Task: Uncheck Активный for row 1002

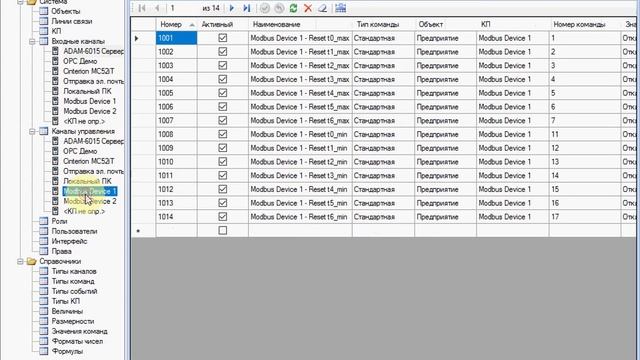Action: click(222, 52)
